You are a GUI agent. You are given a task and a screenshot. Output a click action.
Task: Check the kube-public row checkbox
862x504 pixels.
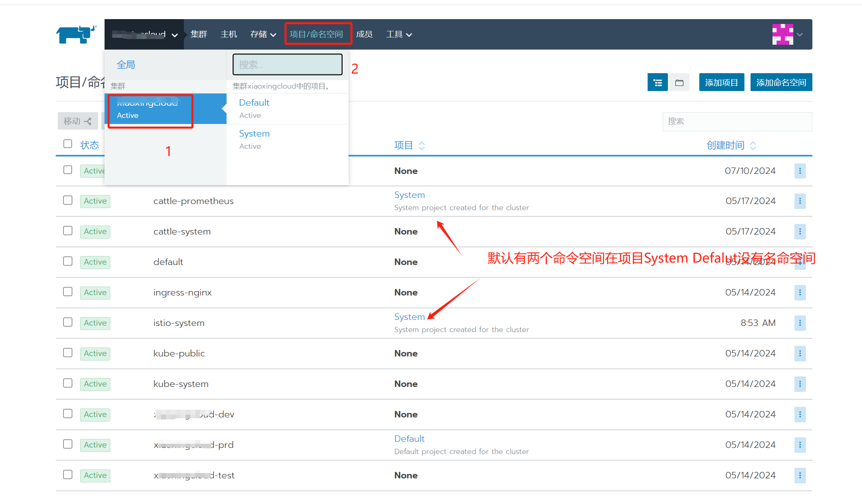click(68, 353)
